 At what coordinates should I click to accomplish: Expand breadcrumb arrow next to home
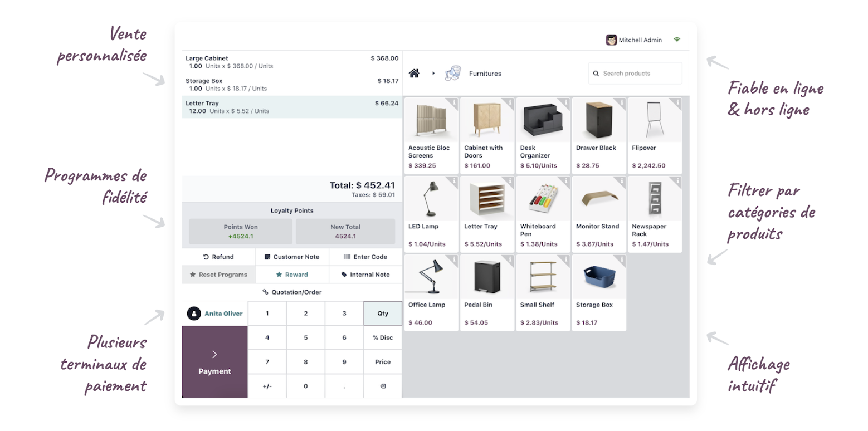click(433, 74)
